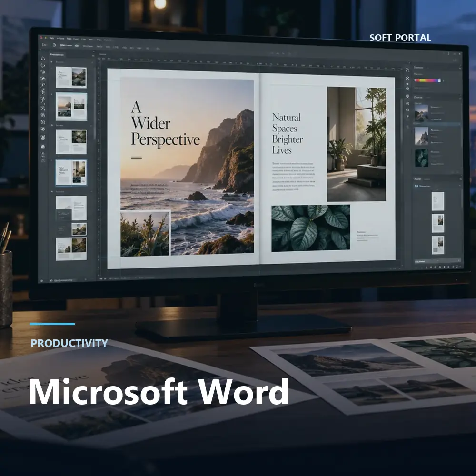Image resolution: width=476 pixels, height=476 pixels.
Task: Select the topmost tool in the left toolbar
Action: [x=43, y=58]
